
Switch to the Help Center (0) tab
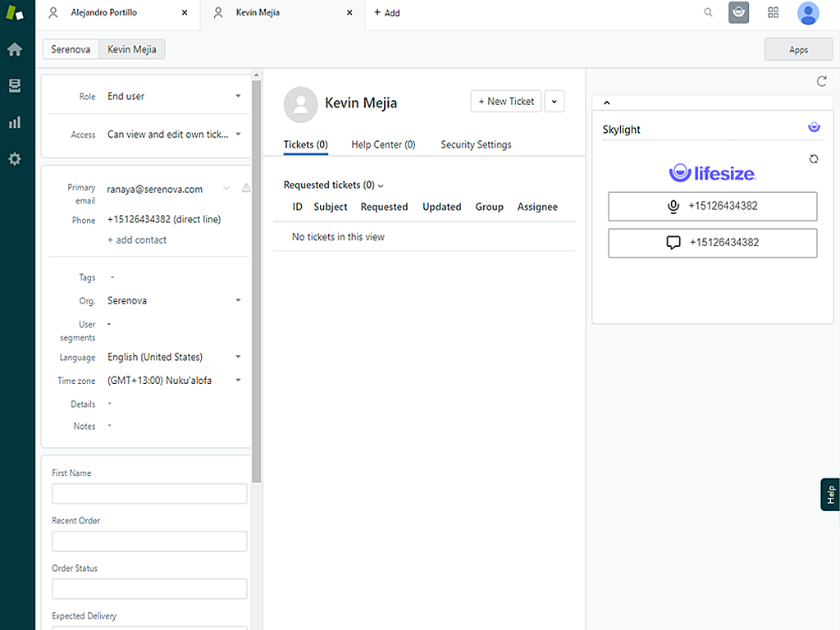(x=383, y=145)
